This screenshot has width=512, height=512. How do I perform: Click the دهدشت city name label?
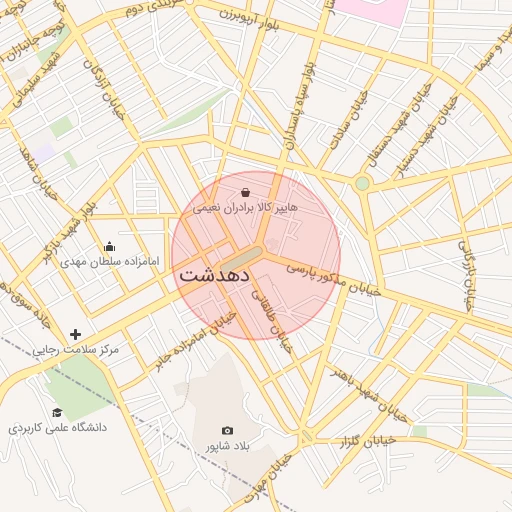click(215, 276)
